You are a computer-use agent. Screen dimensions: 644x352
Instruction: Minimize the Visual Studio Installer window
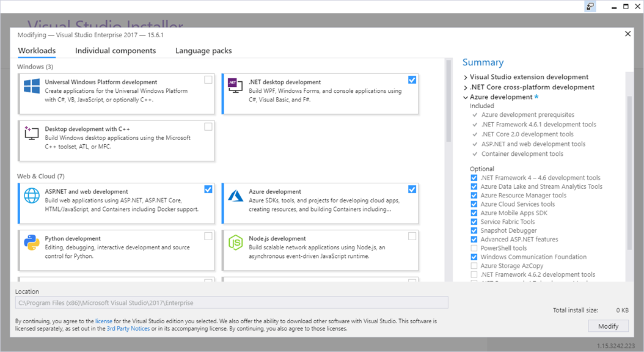[614, 7]
